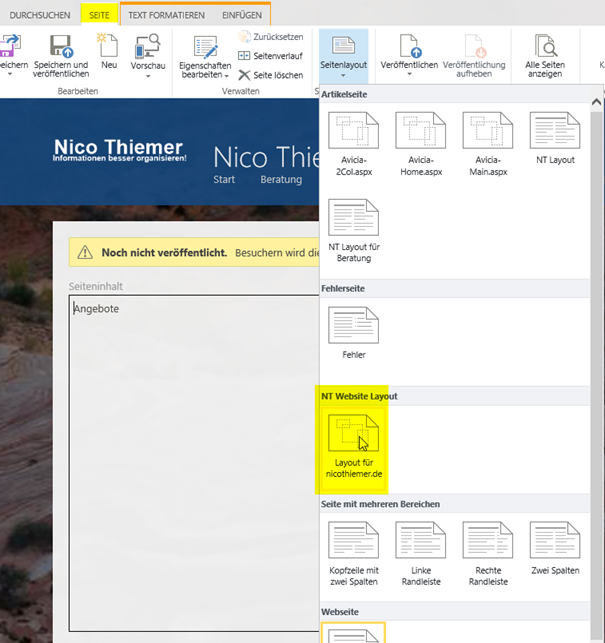
Task: Open Vorschau preview icon
Action: click(148, 46)
